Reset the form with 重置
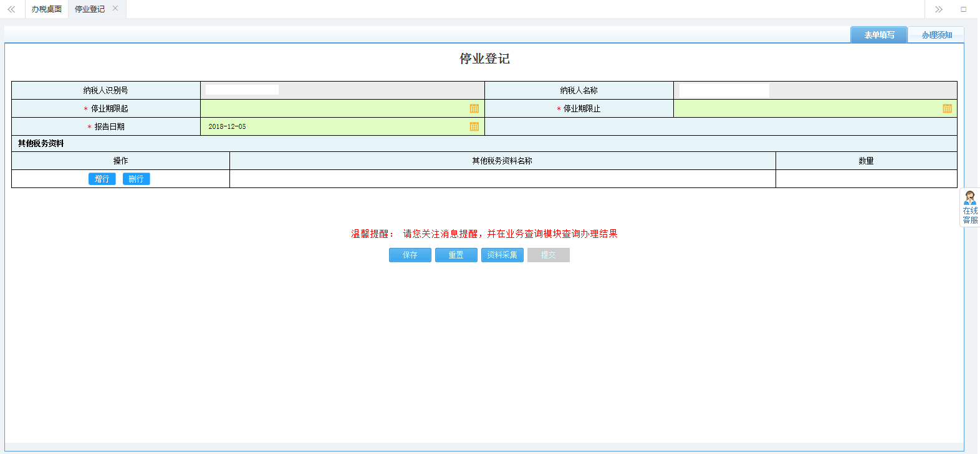This screenshot has height=454, width=980. tap(456, 255)
